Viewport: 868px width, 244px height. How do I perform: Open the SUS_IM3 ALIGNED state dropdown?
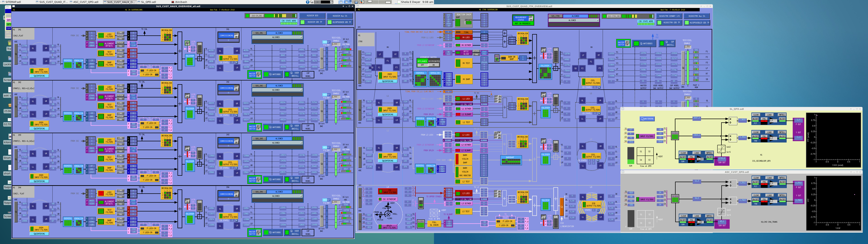pos(278,143)
